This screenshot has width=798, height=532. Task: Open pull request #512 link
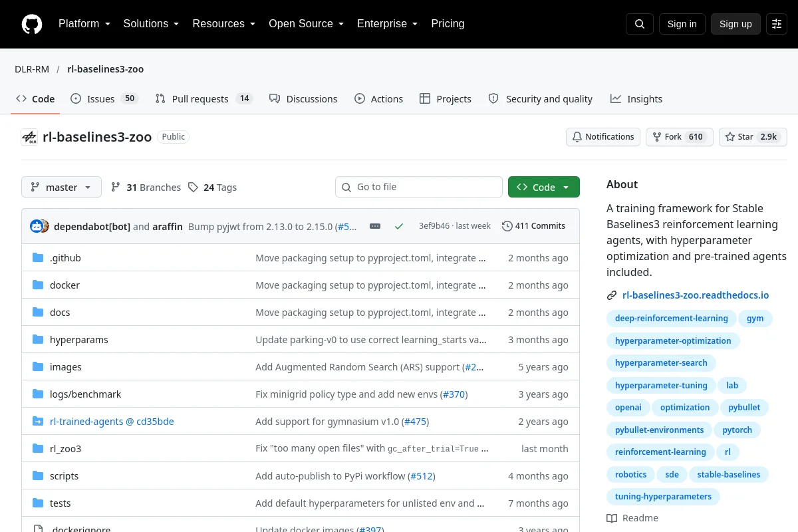click(421, 476)
